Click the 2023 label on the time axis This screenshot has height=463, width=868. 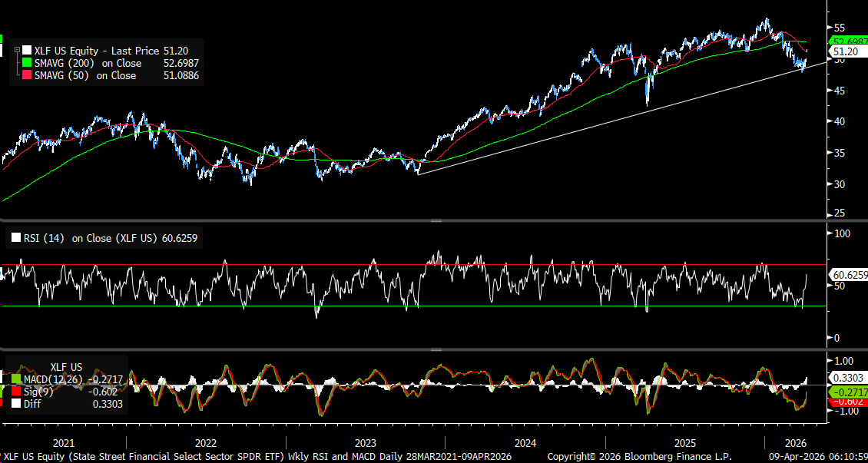[x=366, y=443]
